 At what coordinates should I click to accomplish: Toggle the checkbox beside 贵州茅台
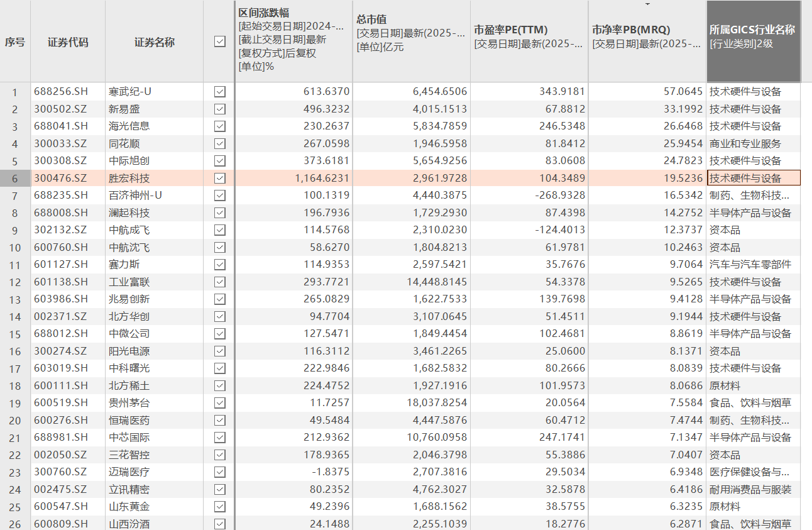pyautogui.click(x=219, y=403)
